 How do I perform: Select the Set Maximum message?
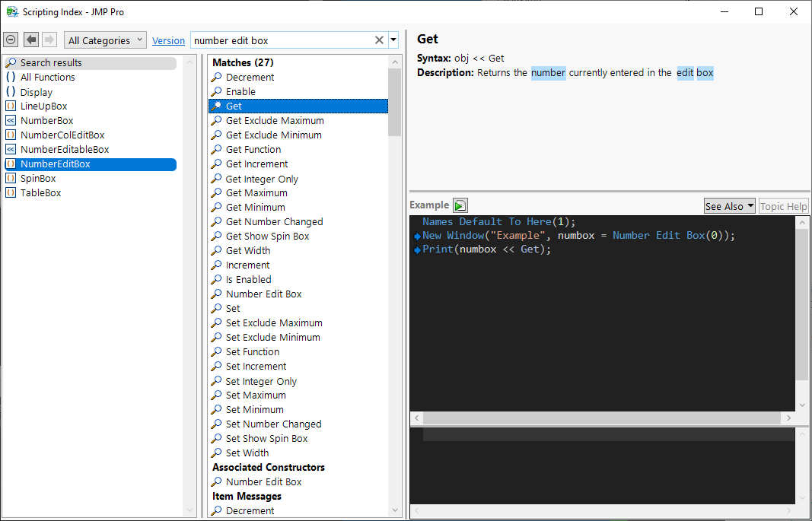coord(256,396)
